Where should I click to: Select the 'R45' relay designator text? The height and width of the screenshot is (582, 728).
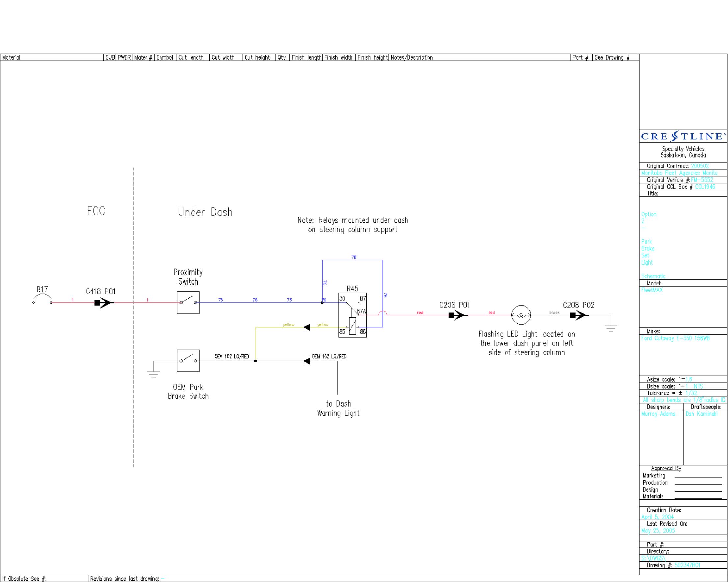(x=352, y=289)
